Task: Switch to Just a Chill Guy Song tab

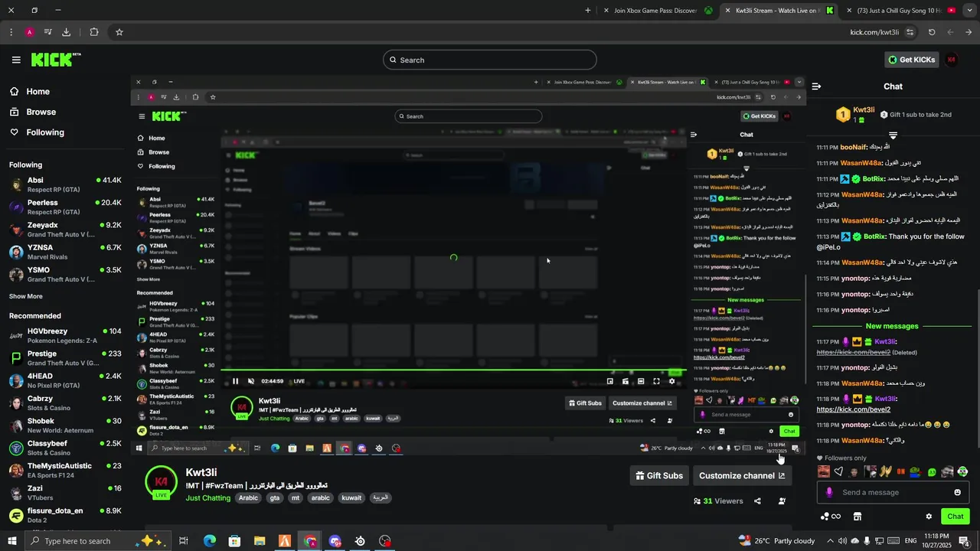Action: point(900,11)
